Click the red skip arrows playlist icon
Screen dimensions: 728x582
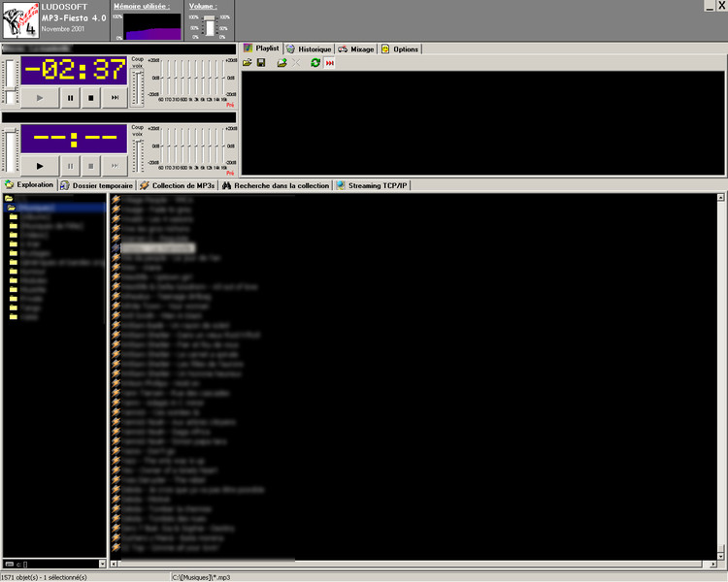point(330,63)
